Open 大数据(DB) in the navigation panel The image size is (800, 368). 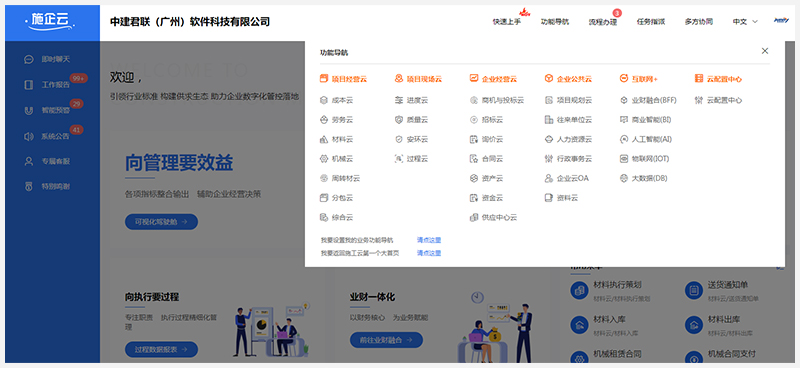pos(643,178)
